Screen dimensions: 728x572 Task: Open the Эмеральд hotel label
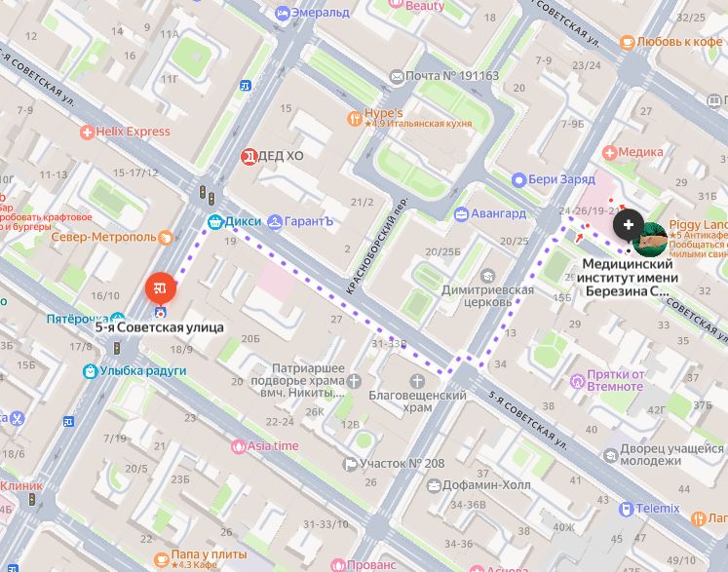320,13
